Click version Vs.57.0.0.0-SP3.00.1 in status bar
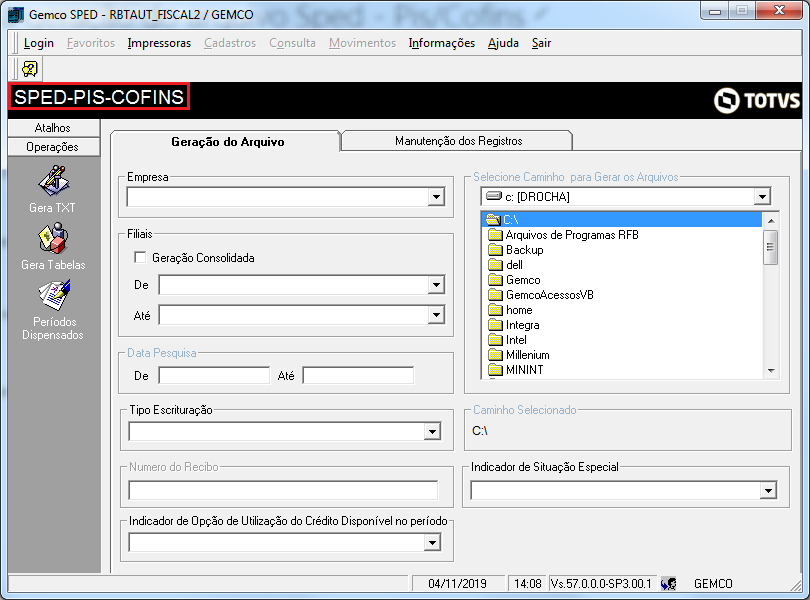 (601, 583)
